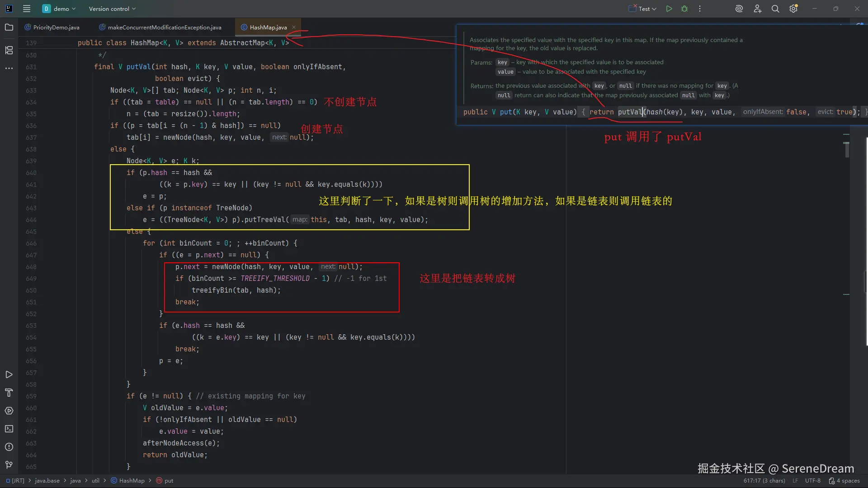Click the java package breadcrumb
Screen dimensions: 868x488
pyautogui.click(x=75, y=481)
